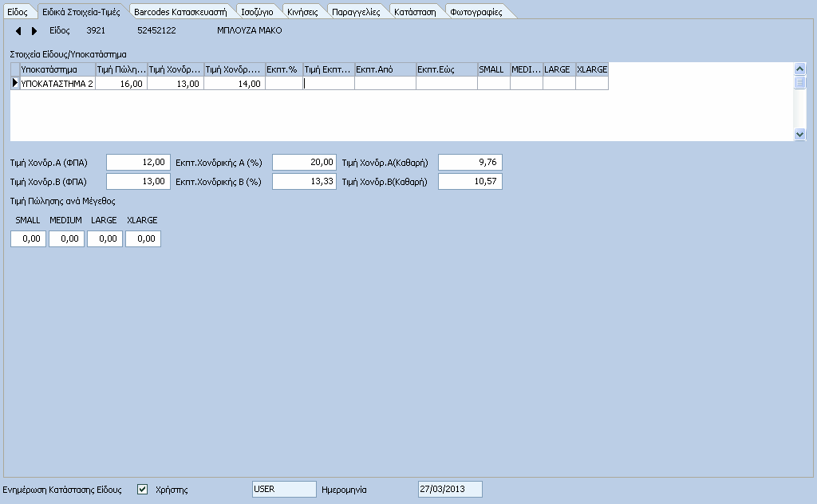This screenshot has width=817, height=504.
Task: Click Εκπτ.Χονδρικής Β (%) field 13,33
Action: point(304,181)
